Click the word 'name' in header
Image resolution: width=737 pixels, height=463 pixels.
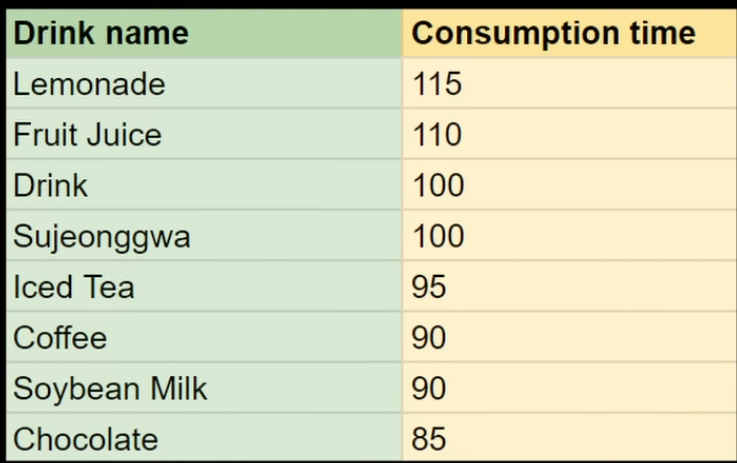coord(146,33)
